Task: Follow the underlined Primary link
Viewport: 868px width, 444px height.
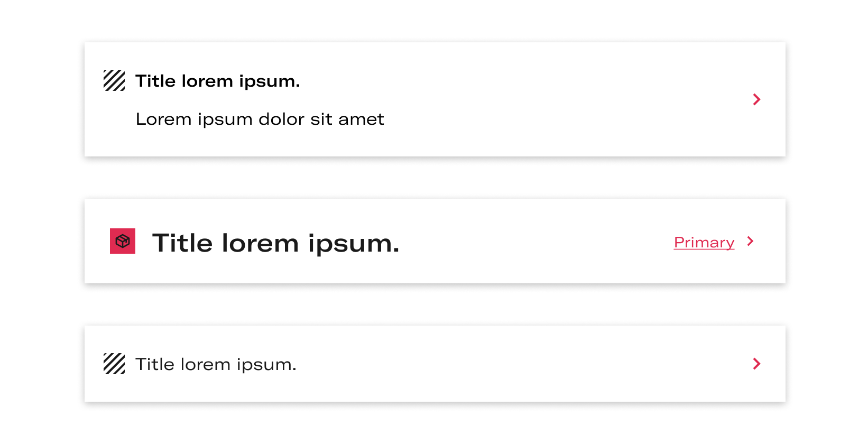Action: [x=704, y=243]
